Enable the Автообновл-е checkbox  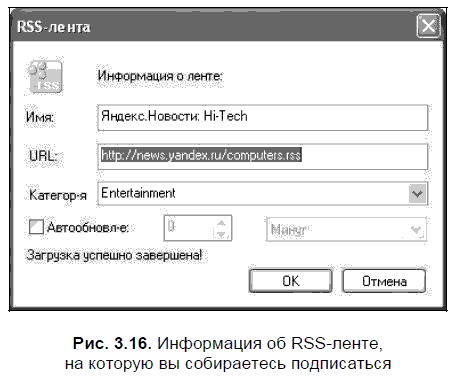[36, 228]
